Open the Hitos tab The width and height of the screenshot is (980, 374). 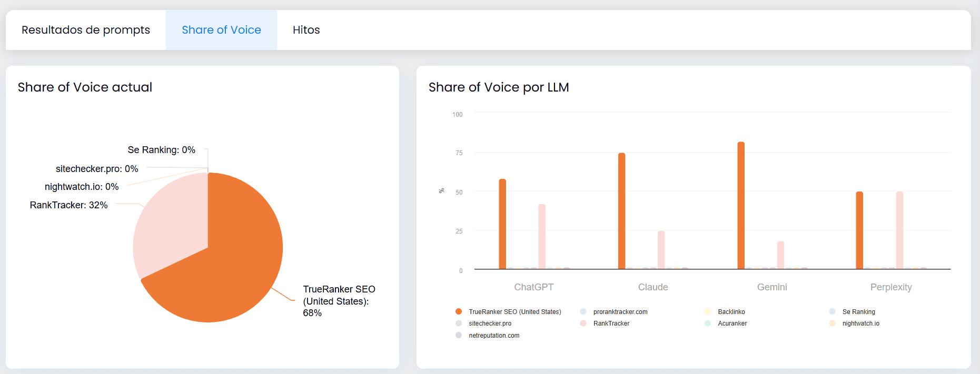click(x=306, y=30)
